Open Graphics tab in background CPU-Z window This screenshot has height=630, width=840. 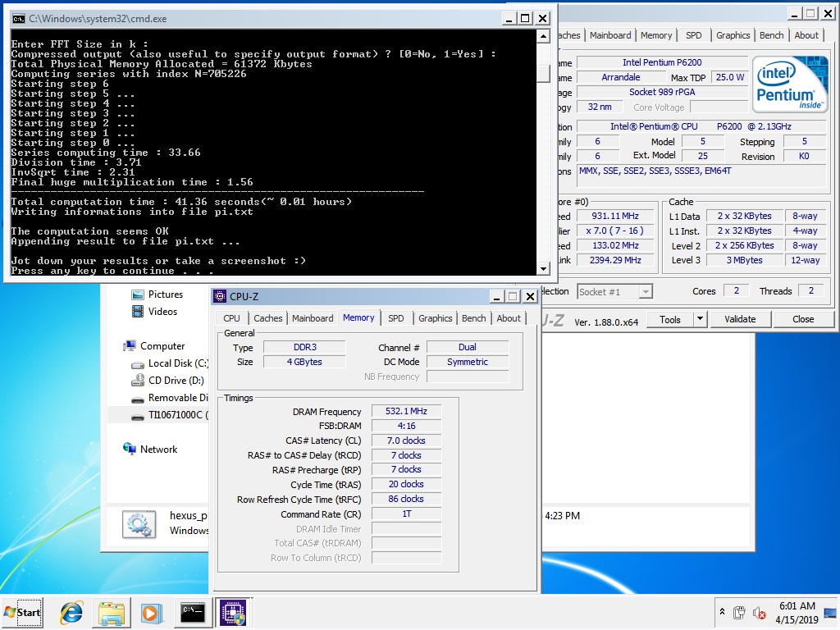coord(733,35)
